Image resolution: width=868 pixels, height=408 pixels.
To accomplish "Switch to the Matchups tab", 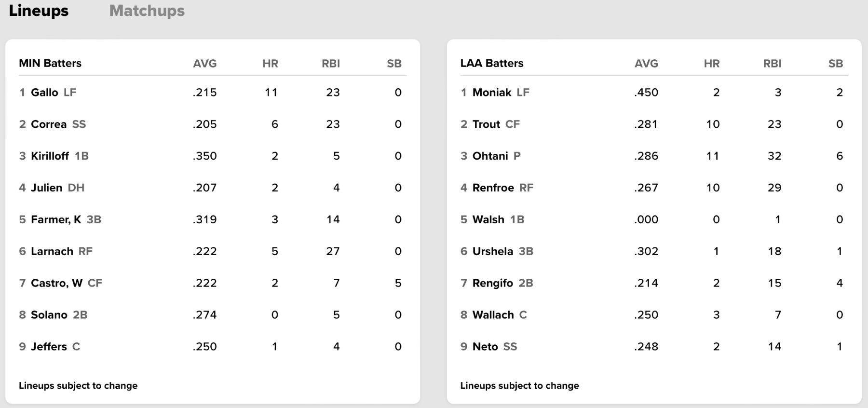I will pyautogui.click(x=147, y=11).
